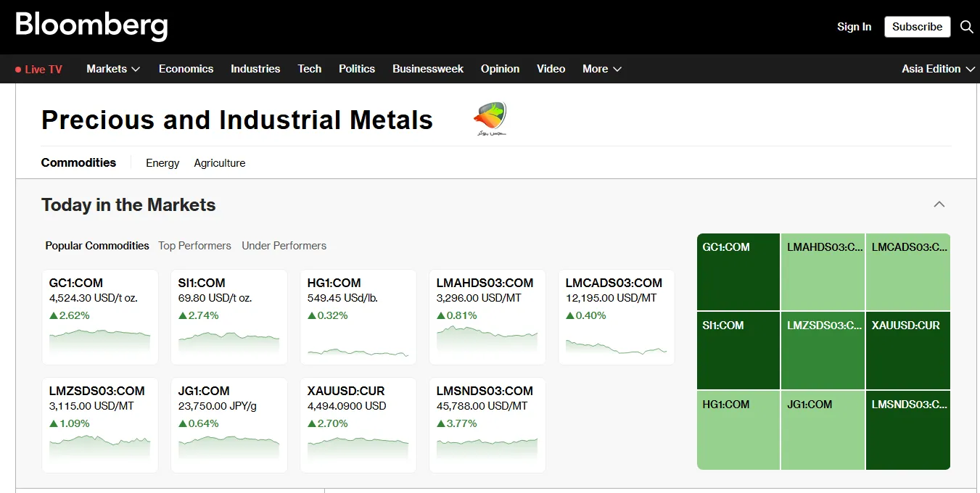Switch to the Top Performers tab
Image resolution: width=980 pixels, height=493 pixels.
pos(194,246)
